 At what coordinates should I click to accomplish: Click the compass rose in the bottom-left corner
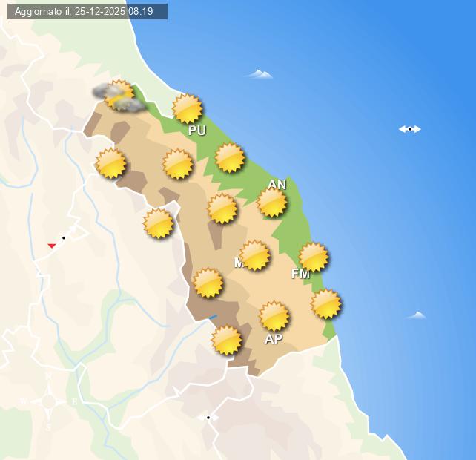tap(49, 401)
